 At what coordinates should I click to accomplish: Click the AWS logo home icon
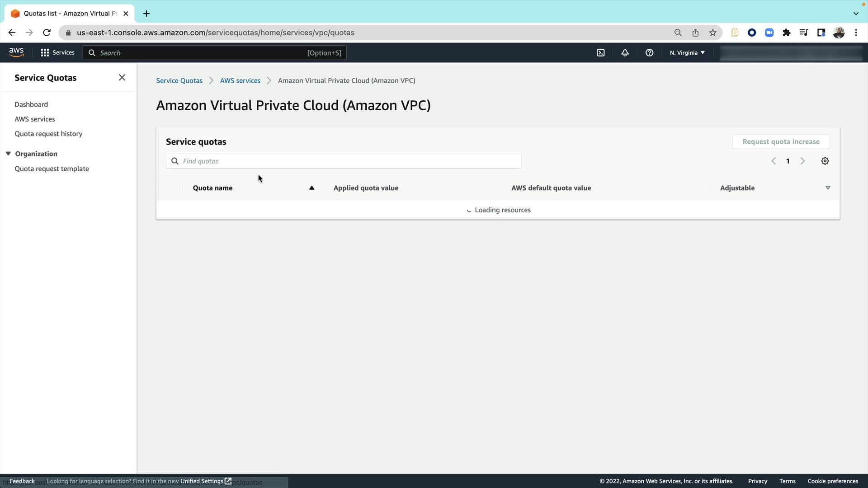tap(16, 52)
